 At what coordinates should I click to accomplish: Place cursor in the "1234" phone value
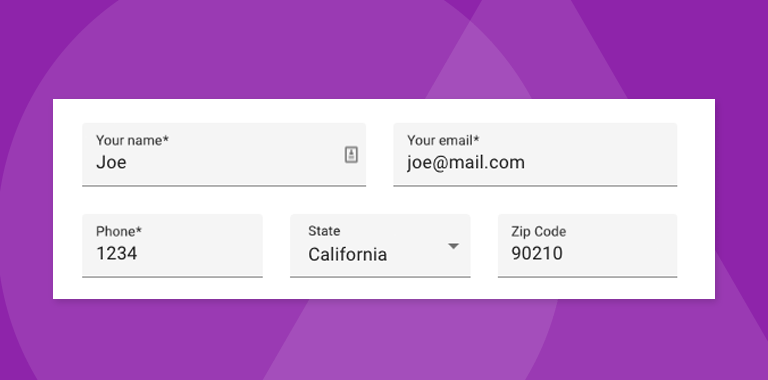(x=117, y=253)
